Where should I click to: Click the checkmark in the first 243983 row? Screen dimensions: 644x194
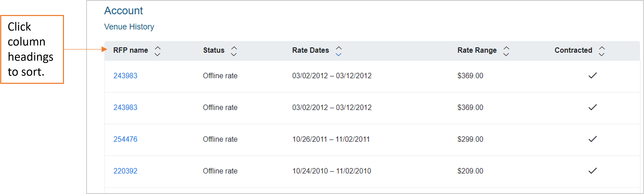pos(592,75)
